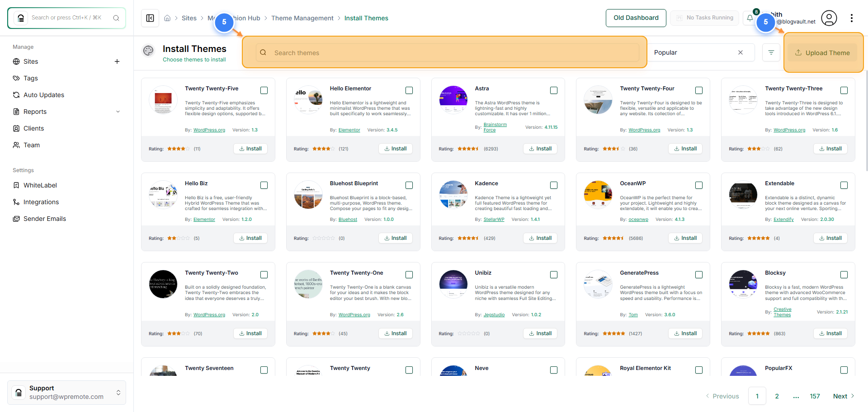The height and width of the screenshot is (412, 868).
Task: Install the Extendable theme
Action: [x=830, y=238]
